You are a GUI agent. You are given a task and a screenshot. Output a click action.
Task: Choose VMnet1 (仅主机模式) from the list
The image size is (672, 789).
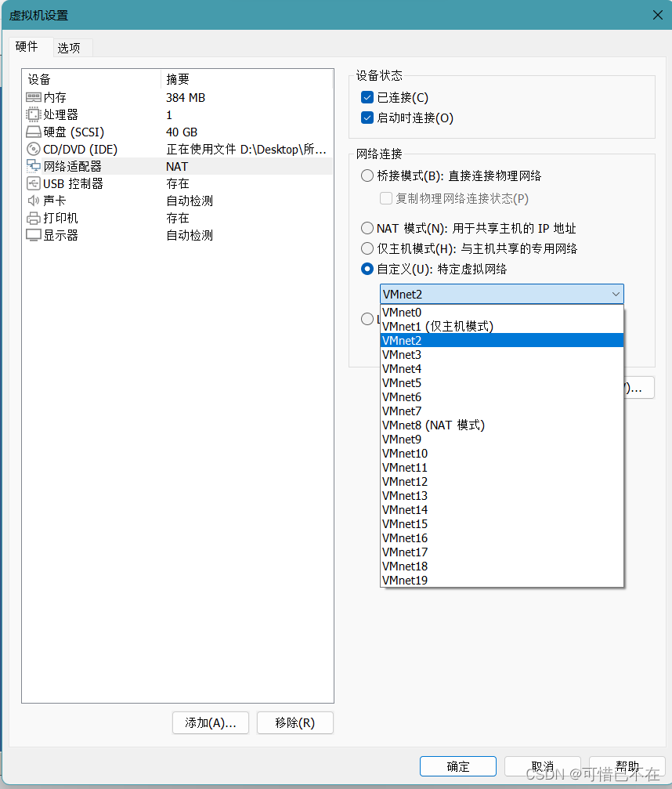point(435,326)
